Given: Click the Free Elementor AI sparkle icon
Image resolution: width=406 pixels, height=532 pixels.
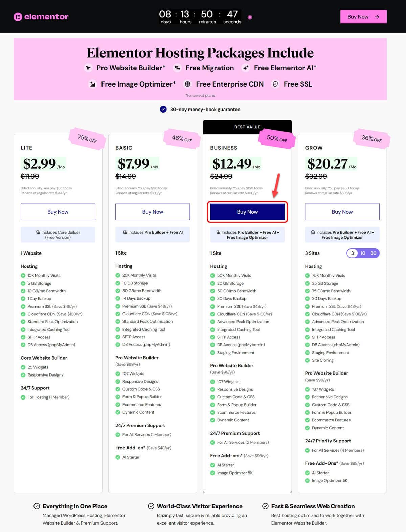Looking at the screenshot, I should point(246,68).
